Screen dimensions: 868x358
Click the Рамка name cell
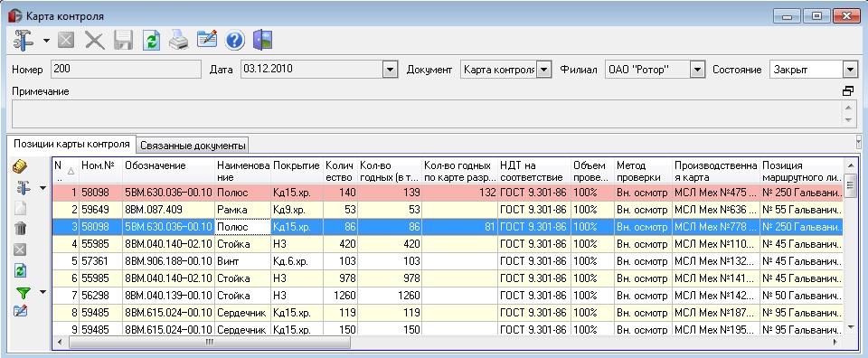tap(243, 210)
